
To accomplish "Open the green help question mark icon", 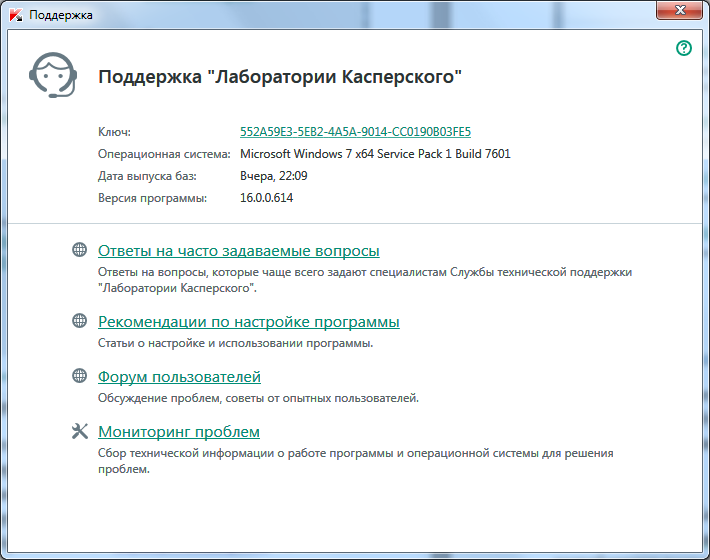I will coord(684,48).
